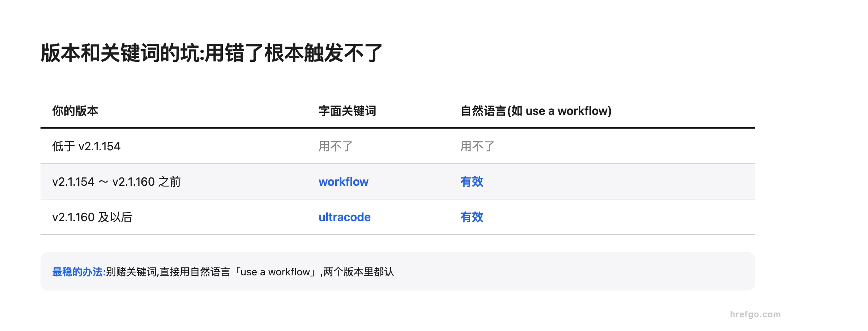The height and width of the screenshot is (331, 868).
Task: Click the blue ultracode keyword
Action: [x=344, y=217]
